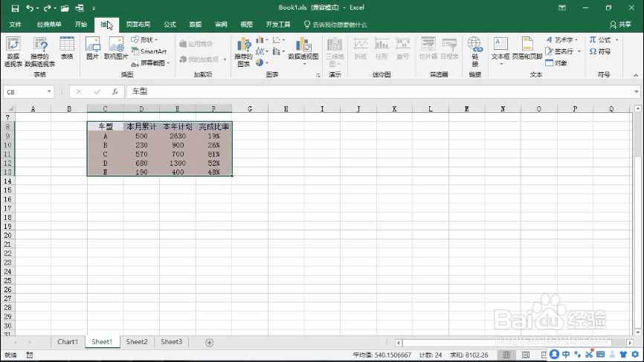This screenshot has width=644, height=362.
Task: Switch to the 公式 (Formulas) tab
Action: point(170,25)
